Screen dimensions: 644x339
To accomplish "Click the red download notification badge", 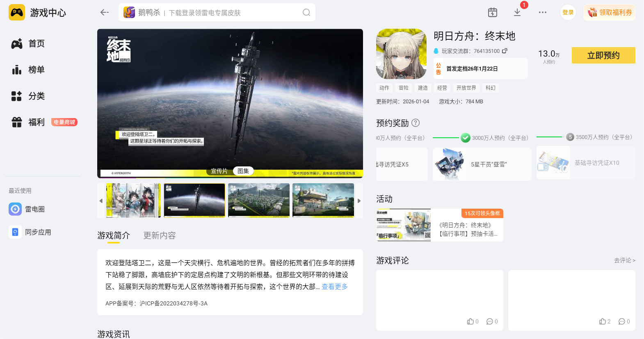I will point(524,5).
